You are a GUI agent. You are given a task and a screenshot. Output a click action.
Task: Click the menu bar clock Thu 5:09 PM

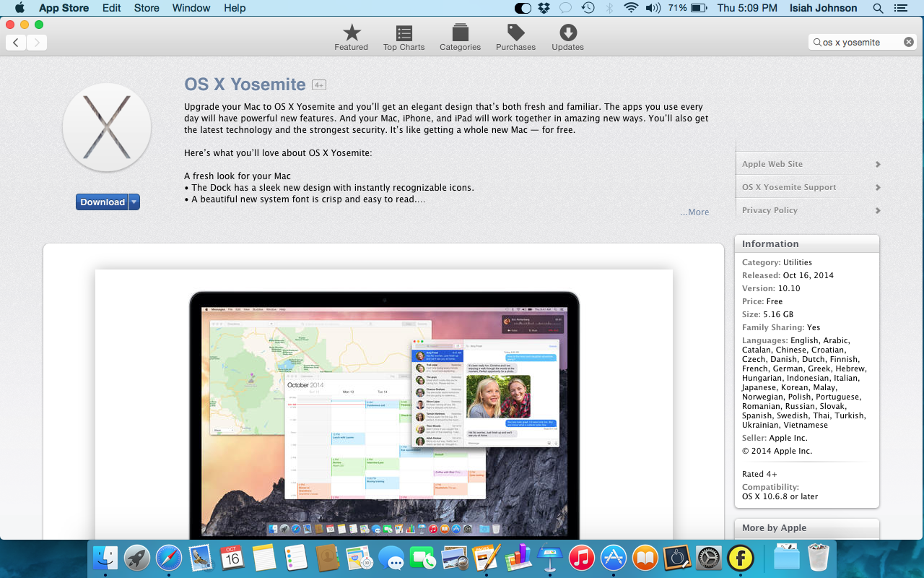pyautogui.click(x=747, y=8)
